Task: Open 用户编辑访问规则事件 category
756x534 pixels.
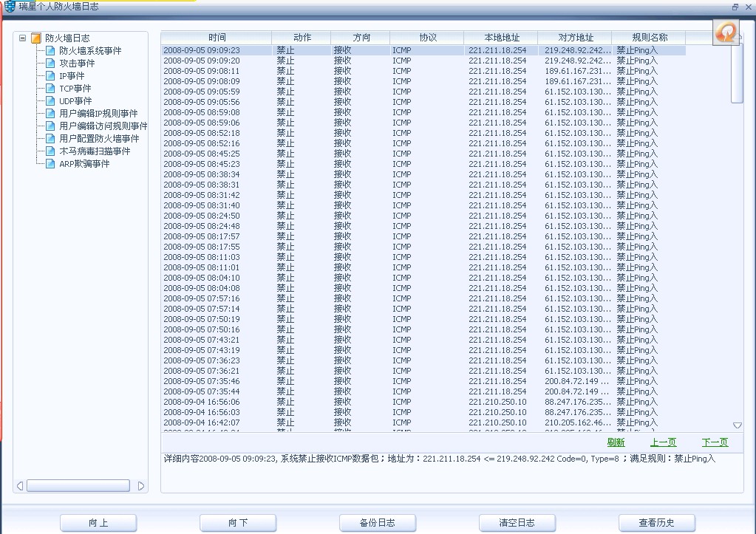Action: pyautogui.click(x=103, y=126)
